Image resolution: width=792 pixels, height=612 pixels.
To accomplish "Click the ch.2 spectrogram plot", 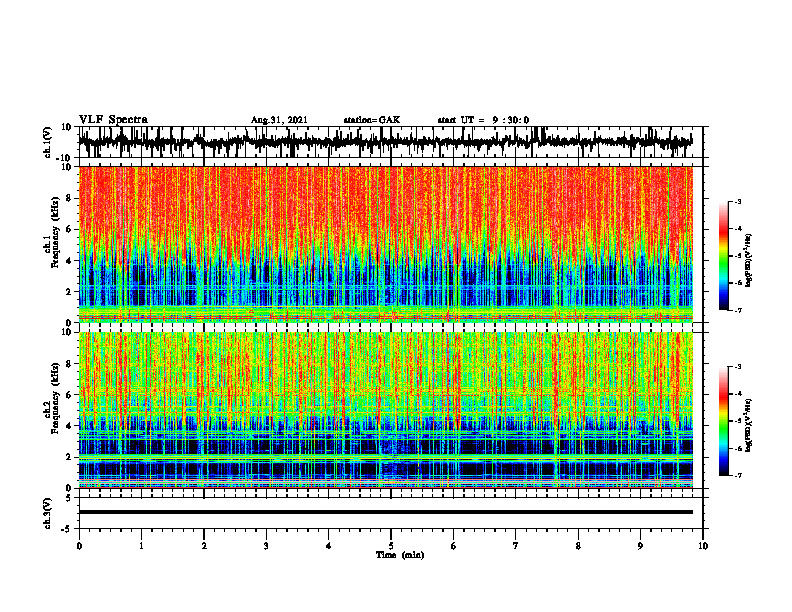I will coord(385,410).
